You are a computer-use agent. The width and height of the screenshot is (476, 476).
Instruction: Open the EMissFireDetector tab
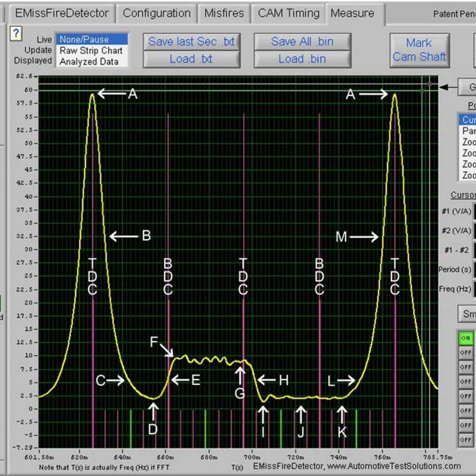tap(62, 13)
